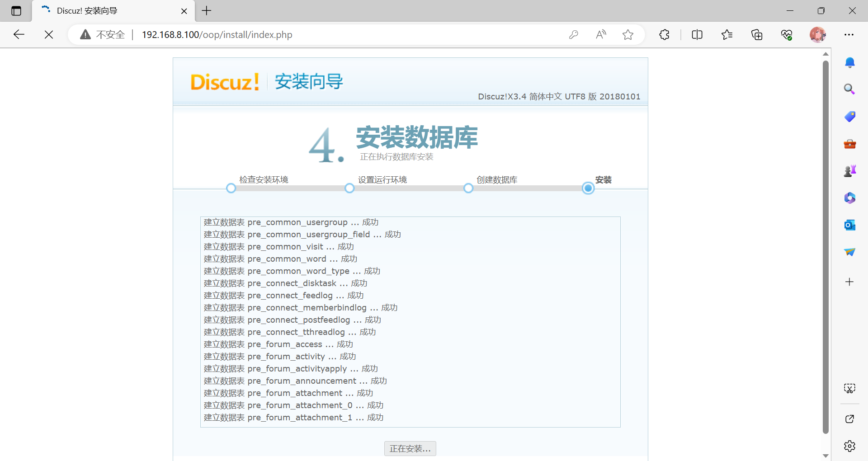Screen dimensions: 868x461
Task: Click the pre_forum_access log line
Action: (278, 344)
